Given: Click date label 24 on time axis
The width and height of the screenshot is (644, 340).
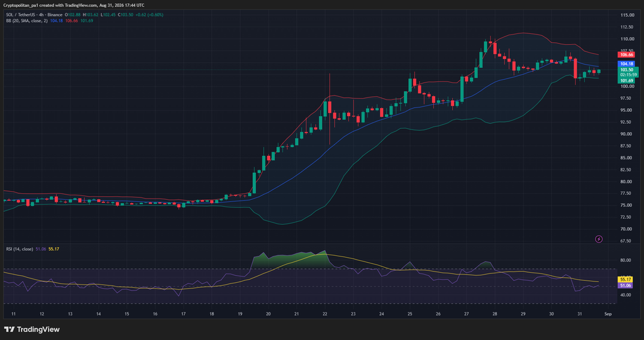Looking at the screenshot, I should (x=382, y=314).
